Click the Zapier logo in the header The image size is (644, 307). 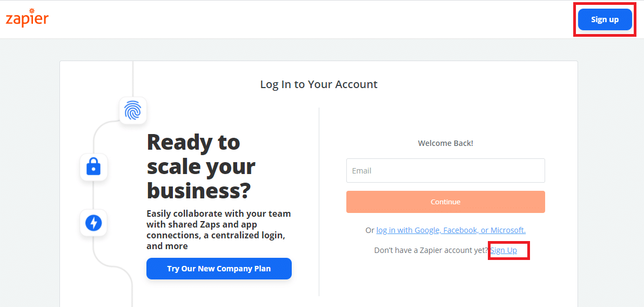pyautogui.click(x=27, y=18)
